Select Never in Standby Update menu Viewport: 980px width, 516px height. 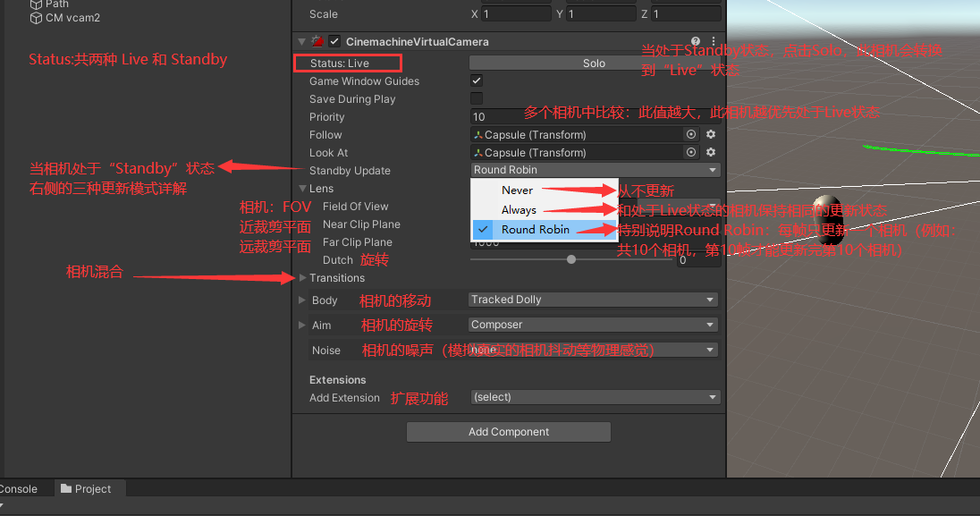[x=545, y=190]
